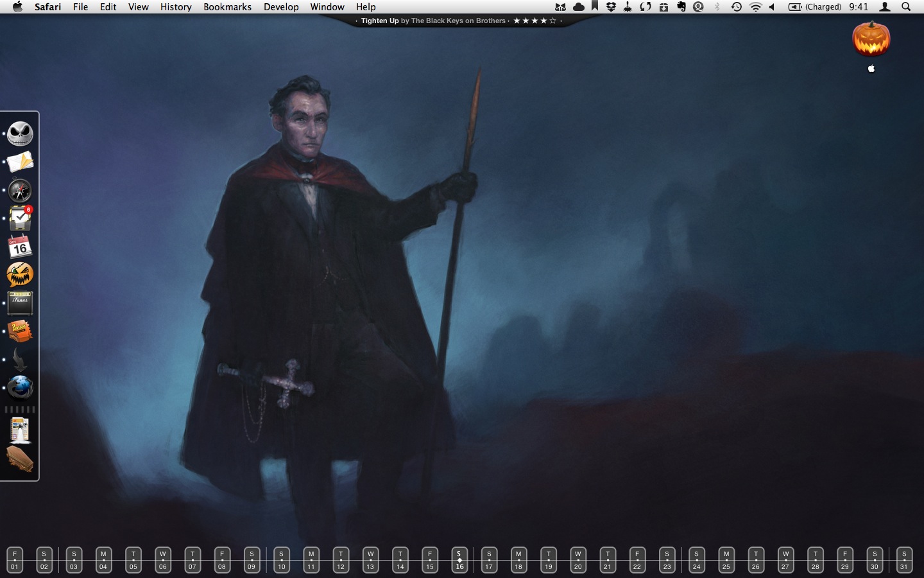Open the Time Machine menu bar icon

[x=737, y=7]
